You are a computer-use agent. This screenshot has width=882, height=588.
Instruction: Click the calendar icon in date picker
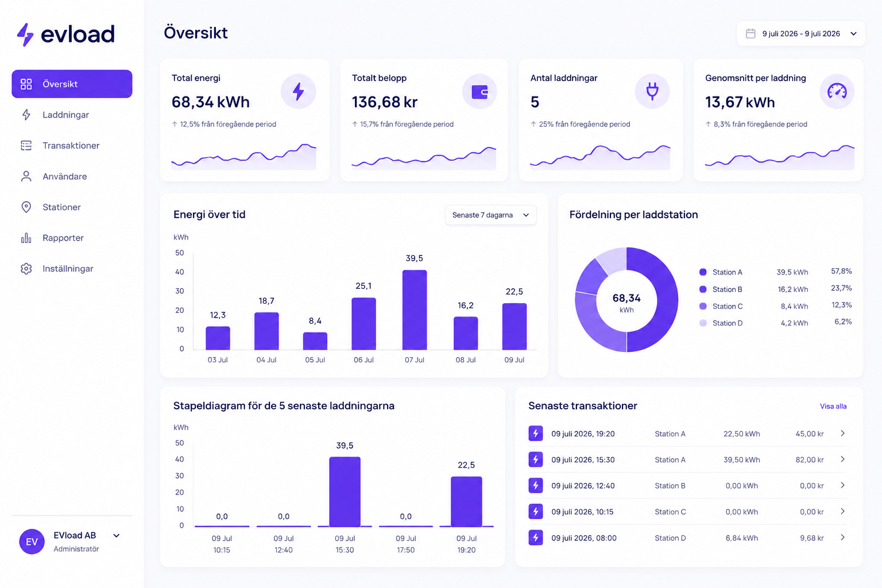pos(751,33)
